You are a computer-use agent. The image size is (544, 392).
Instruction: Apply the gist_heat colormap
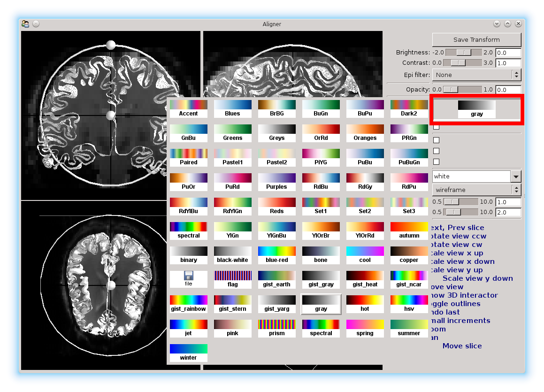click(365, 279)
